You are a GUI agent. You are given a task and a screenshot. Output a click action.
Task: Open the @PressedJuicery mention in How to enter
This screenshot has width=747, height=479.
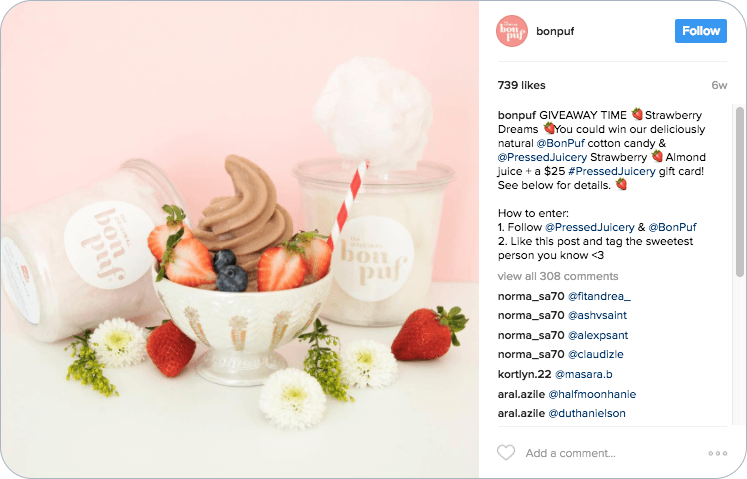(590, 227)
